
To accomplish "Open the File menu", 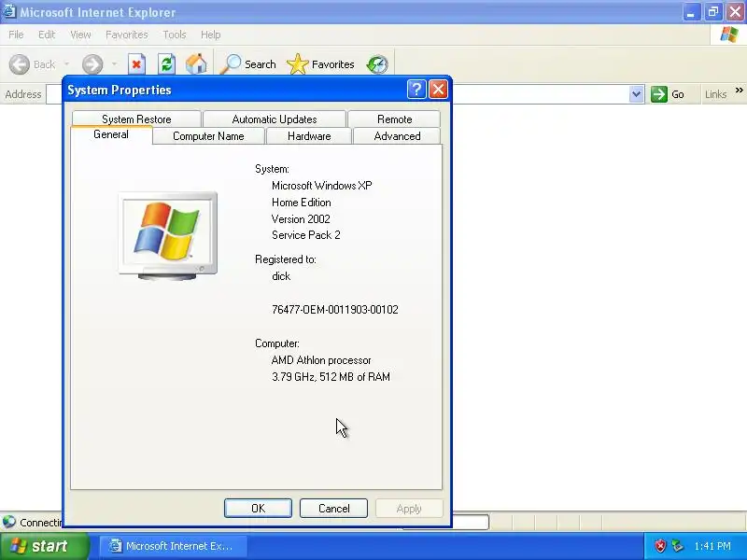I will [x=16, y=35].
